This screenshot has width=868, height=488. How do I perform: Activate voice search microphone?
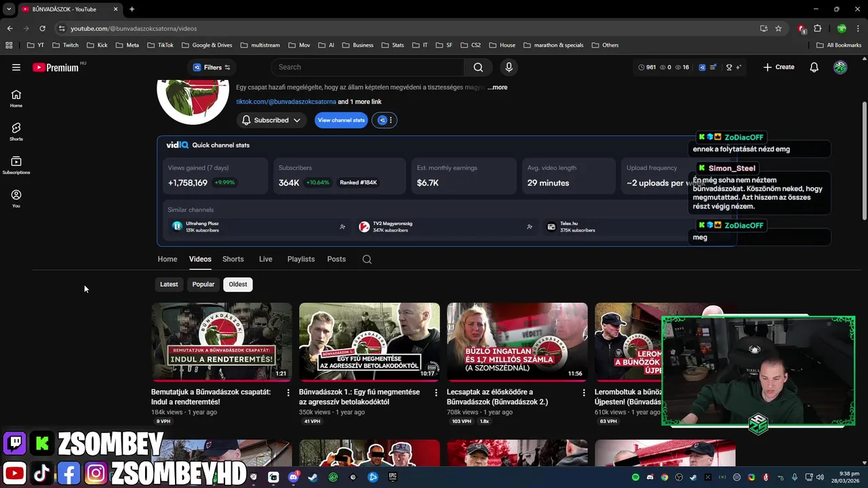[x=509, y=67]
